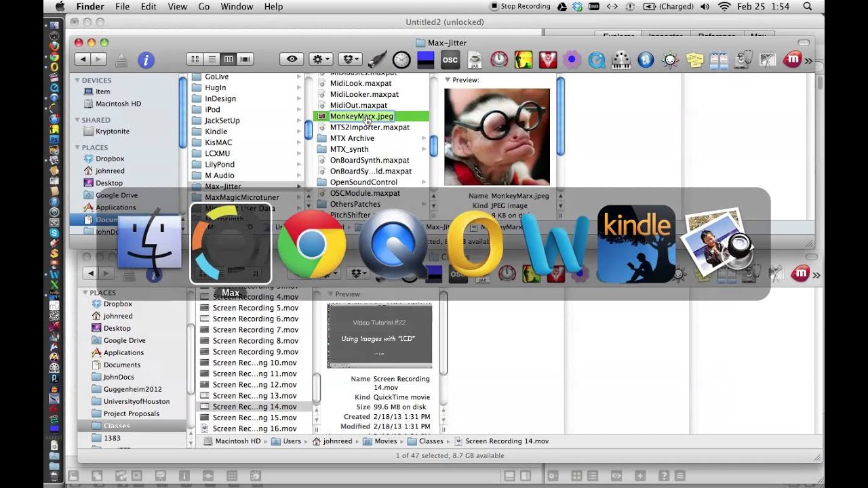Screen dimensions: 868x488
Task: Switch to list view in Max-Jitter window
Action: click(x=212, y=59)
